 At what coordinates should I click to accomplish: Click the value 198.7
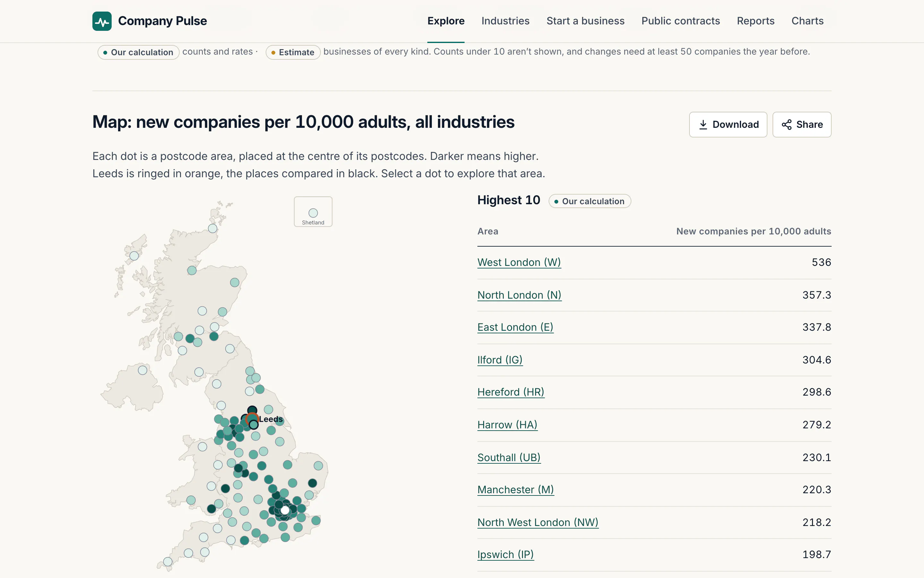click(817, 554)
